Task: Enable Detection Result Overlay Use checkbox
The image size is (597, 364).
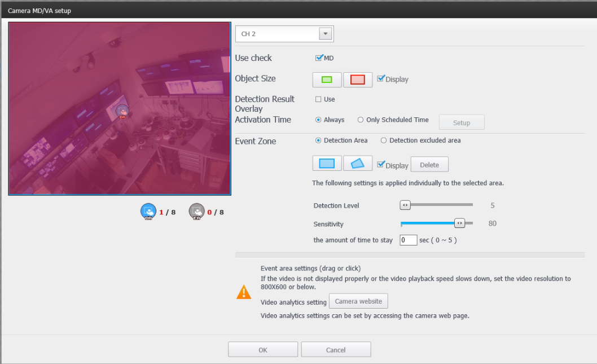Action: (319, 99)
